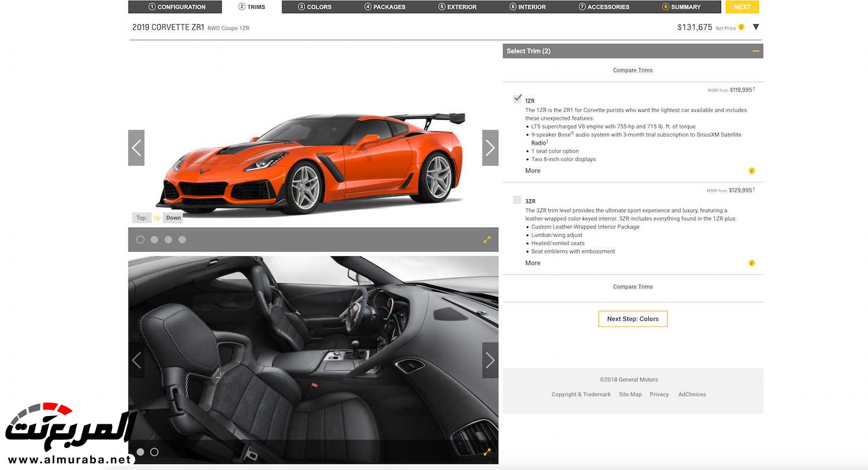Advance to next interior image
This screenshot has height=470, width=868.
point(490,360)
